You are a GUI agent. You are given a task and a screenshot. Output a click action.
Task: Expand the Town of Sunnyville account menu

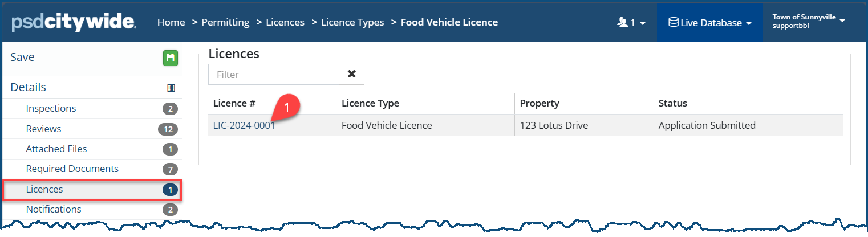click(808, 22)
